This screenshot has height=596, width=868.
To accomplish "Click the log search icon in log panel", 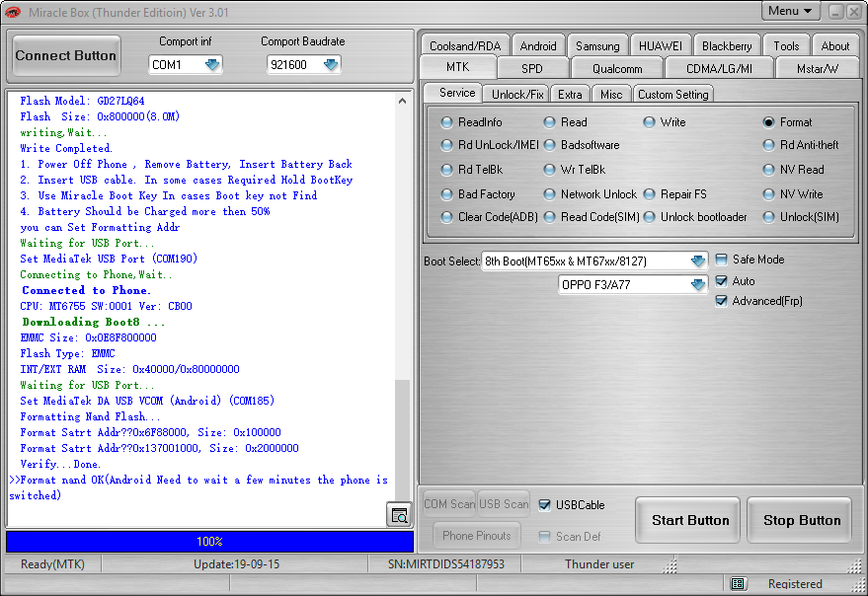I will pyautogui.click(x=399, y=515).
